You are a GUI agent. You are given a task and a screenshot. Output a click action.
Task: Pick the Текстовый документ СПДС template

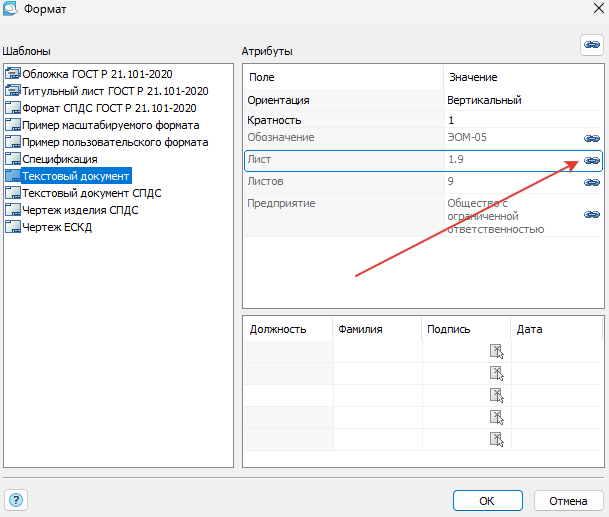click(91, 193)
